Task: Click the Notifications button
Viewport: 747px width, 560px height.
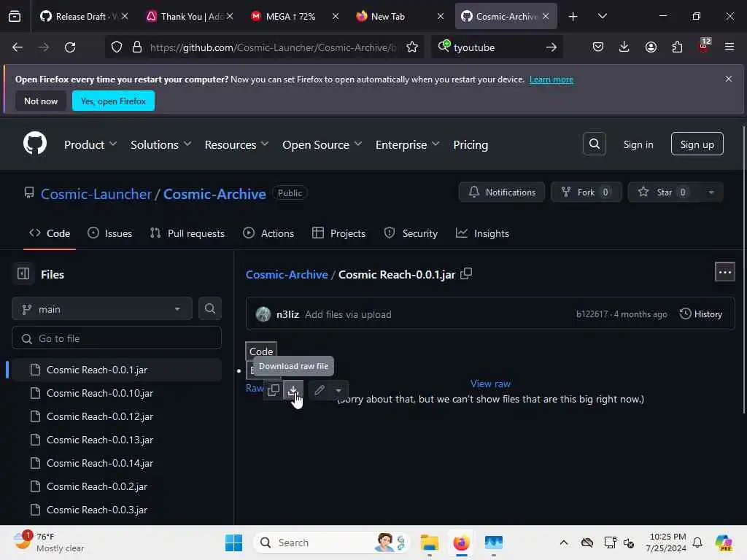Action: 502,192
